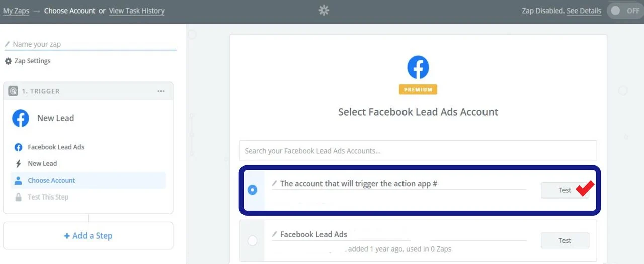The height and width of the screenshot is (264, 644).
Task: Click the trigger step magnifier icon
Action: pos(13,91)
